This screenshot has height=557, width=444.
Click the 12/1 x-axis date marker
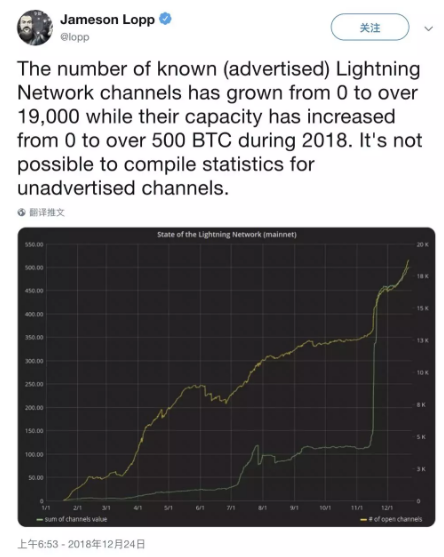click(387, 508)
